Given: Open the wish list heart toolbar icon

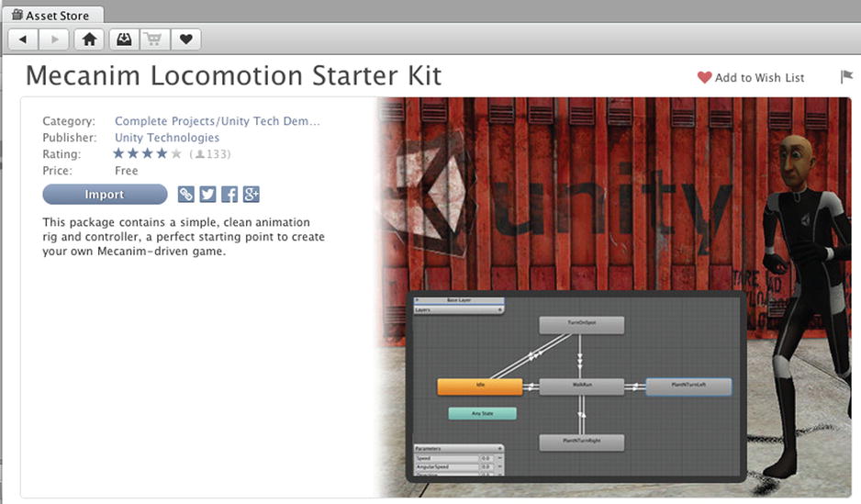Looking at the screenshot, I should (185, 39).
